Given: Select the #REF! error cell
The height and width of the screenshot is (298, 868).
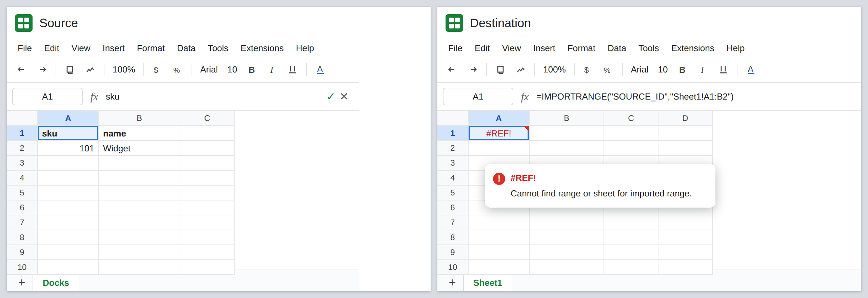Looking at the screenshot, I should [x=499, y=133].
